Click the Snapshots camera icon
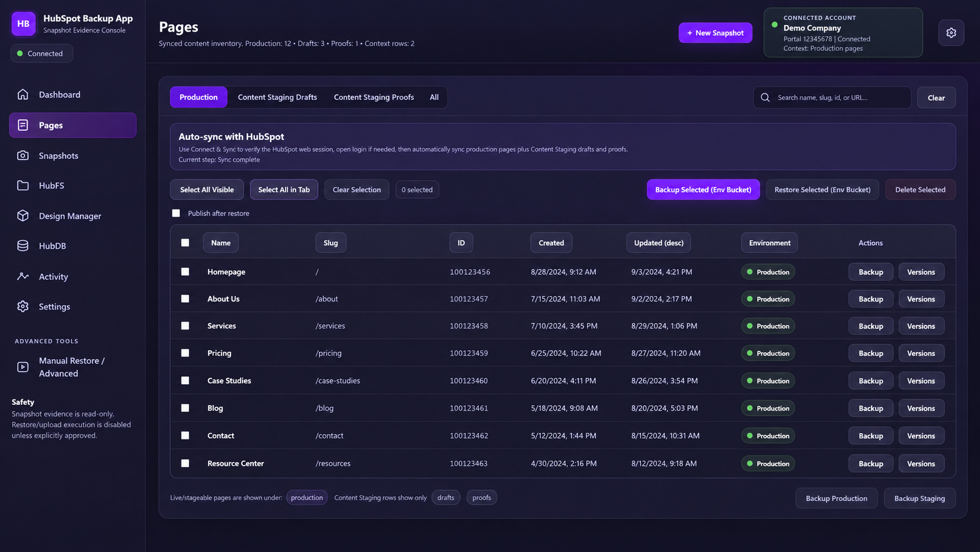 coord(23,155)
